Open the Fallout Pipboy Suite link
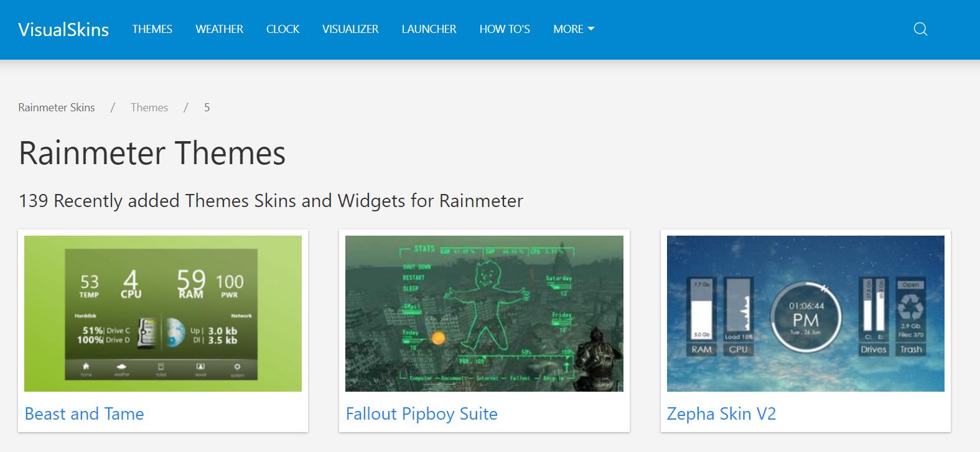 tap(421, 414)
